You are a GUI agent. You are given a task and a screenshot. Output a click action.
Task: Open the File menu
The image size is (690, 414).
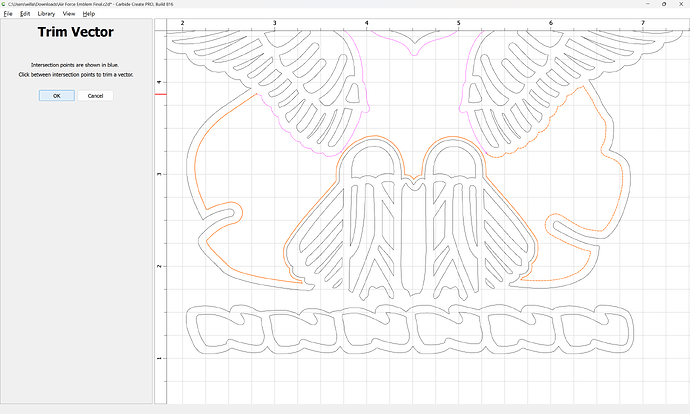click(8, 14)
